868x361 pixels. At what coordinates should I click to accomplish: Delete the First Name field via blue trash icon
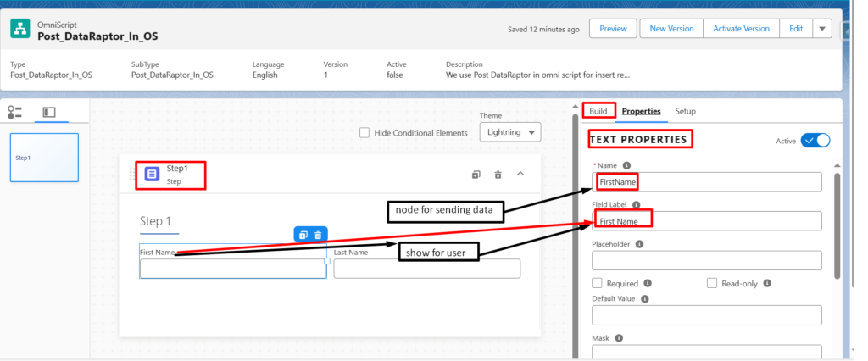(x=319, y=235)
